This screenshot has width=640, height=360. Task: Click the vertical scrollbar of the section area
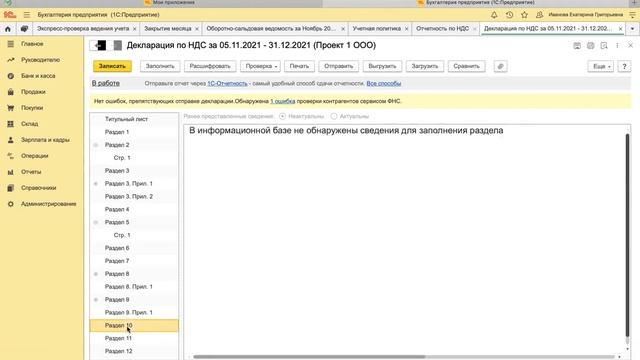627,235
